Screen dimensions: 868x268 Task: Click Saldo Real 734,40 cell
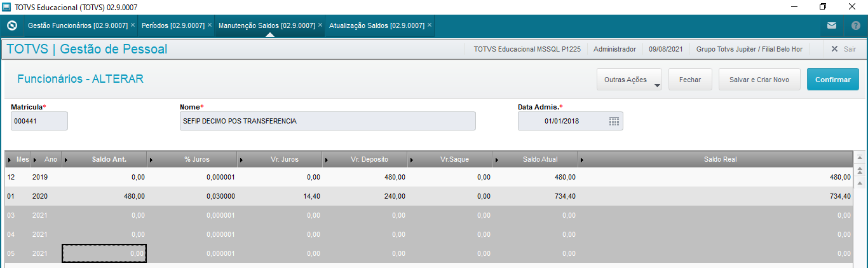[715, 196]
